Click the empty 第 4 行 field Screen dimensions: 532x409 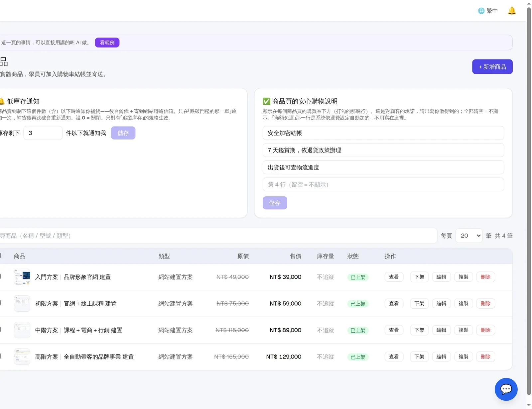coord(383,184)
